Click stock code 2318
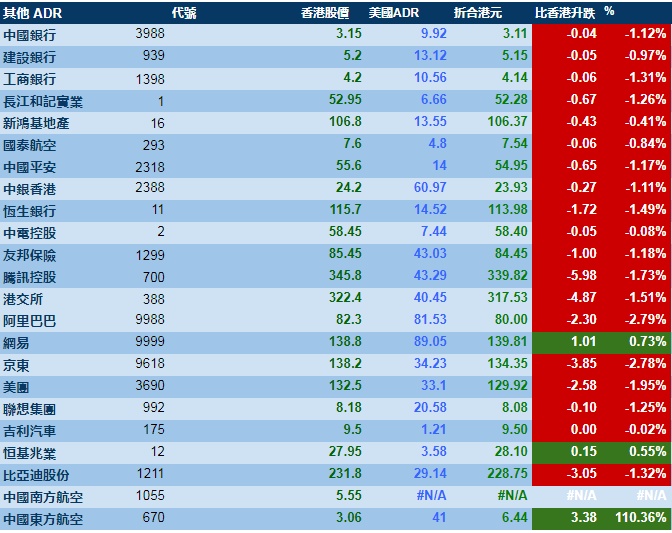Image resolution: width=672 pixels, height=533 pixels. click(150, 167)
